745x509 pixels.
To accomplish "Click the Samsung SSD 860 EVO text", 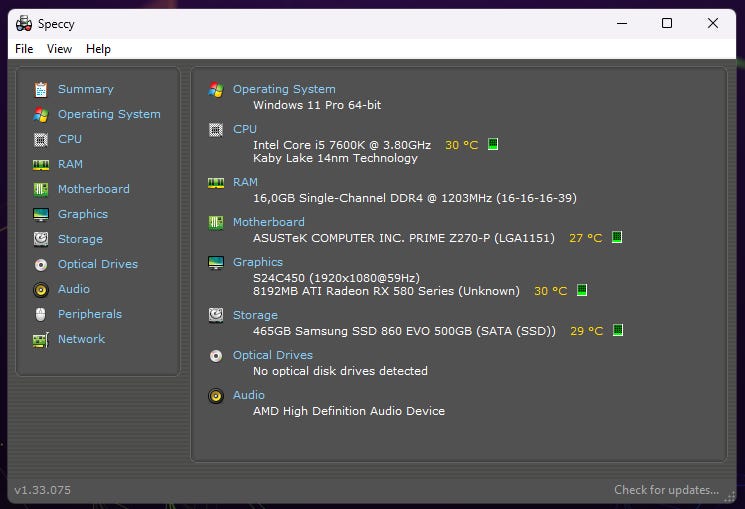I will pos(404,331).
